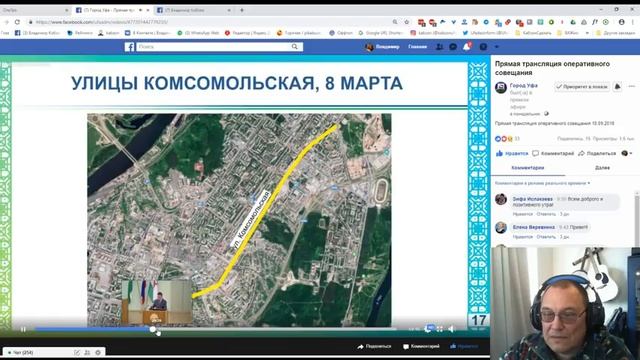
Task: Click zoom magnifier icon in address bar
Action: coord(395,22)
